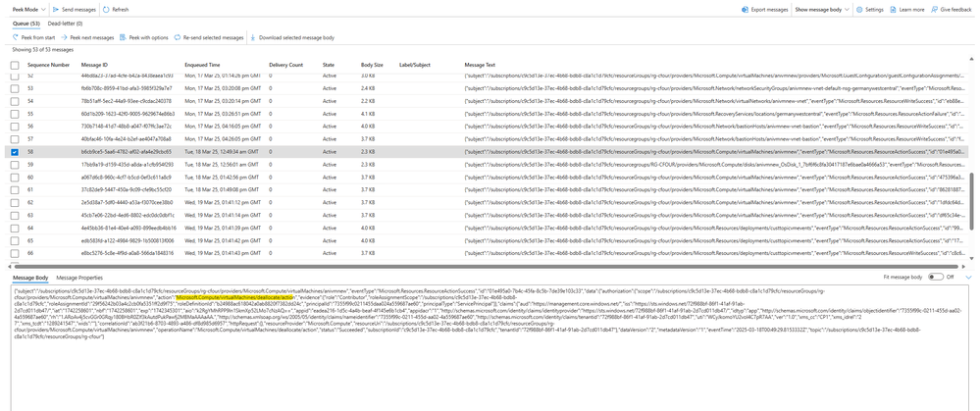This screenshot has width=980, height=411.
Task: Sort by Sequence Number column header
Action: [48, 65]
